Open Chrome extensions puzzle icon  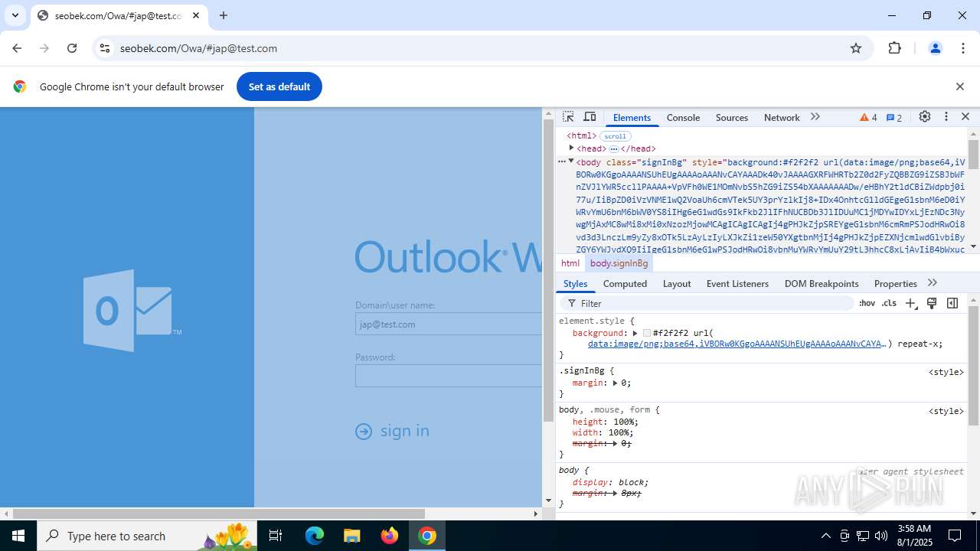[x=894, y=48]
